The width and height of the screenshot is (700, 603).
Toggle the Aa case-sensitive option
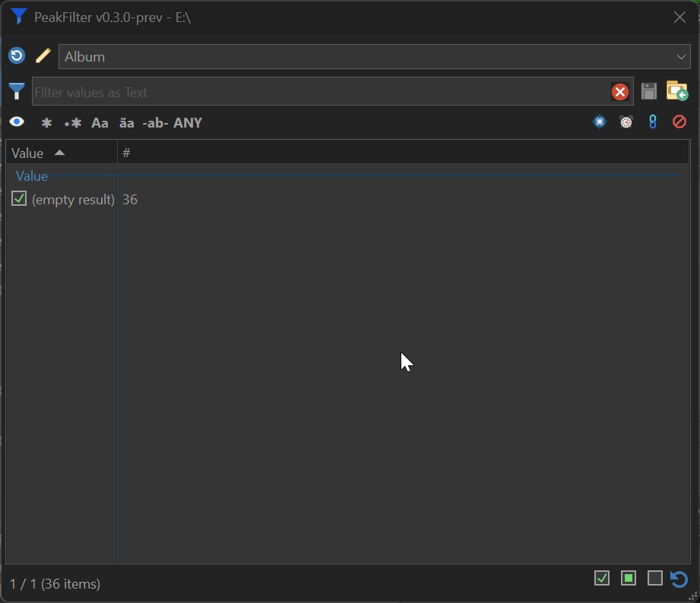(x=100, y=123)
